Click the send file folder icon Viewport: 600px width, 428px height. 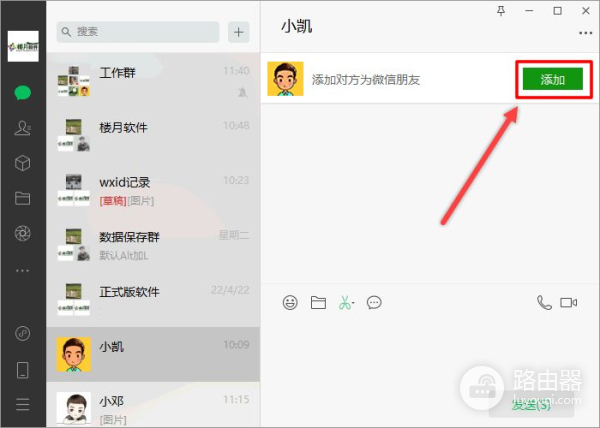click(318, 303)
